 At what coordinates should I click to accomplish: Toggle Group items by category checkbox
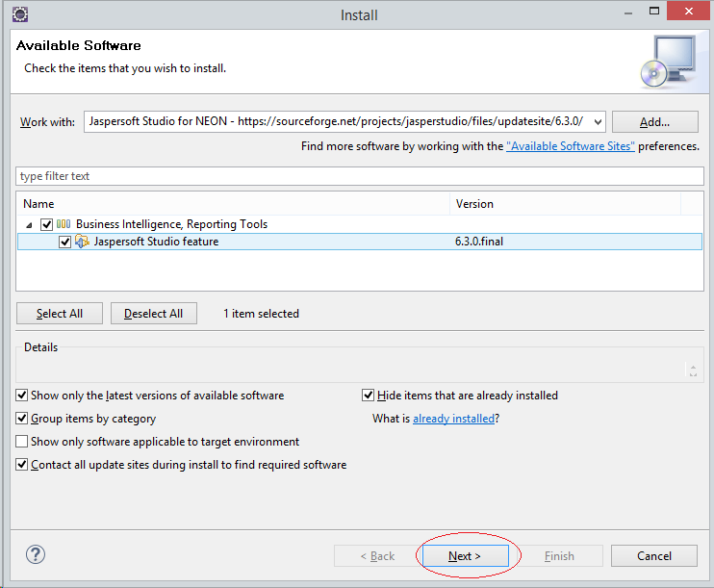pos(21,418)
